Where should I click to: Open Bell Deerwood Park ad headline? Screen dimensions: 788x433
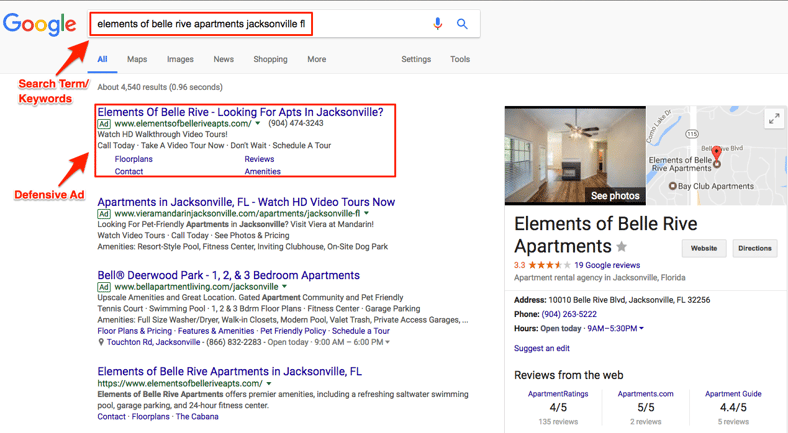pos(229,275)
